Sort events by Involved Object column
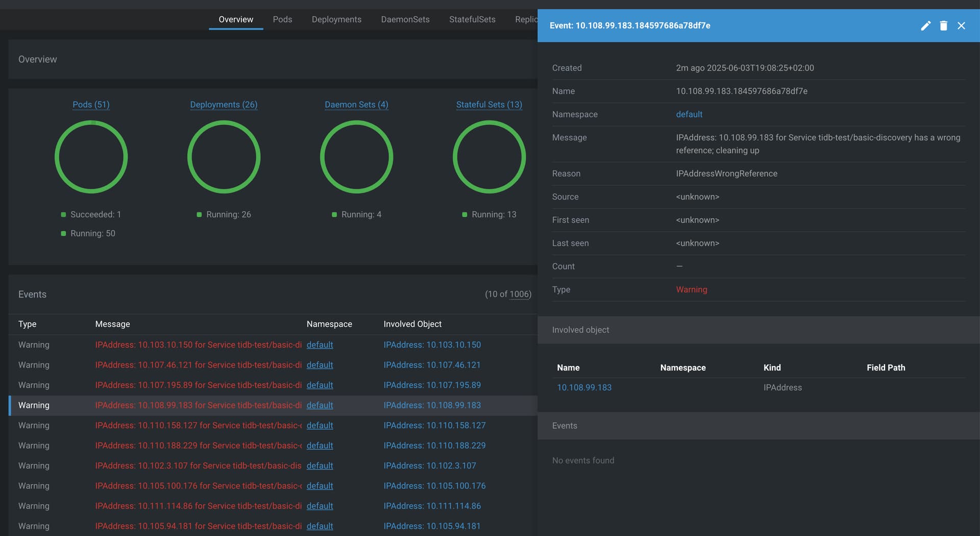 [x=412, y=324]
